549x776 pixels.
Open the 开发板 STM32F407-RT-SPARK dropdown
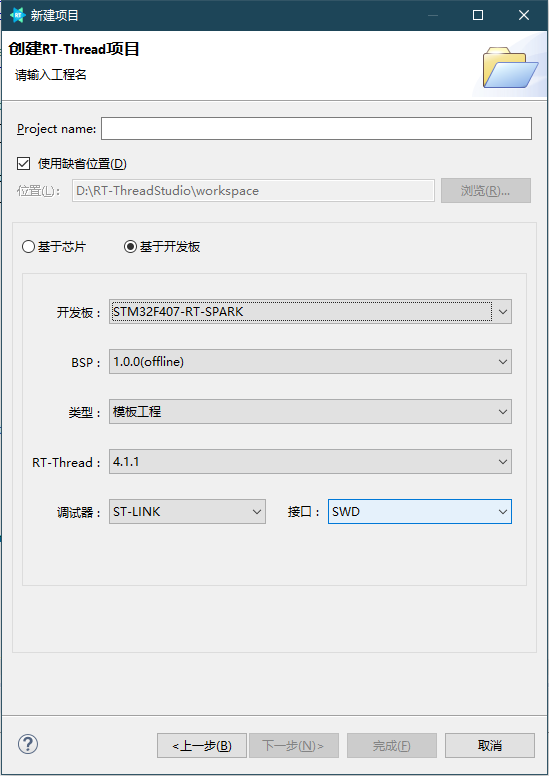click(310, 312)
